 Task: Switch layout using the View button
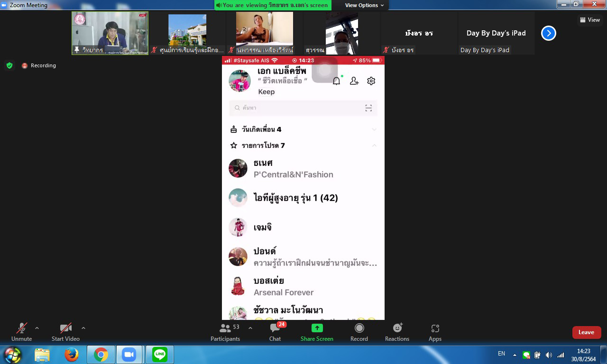tap(590, 20)
